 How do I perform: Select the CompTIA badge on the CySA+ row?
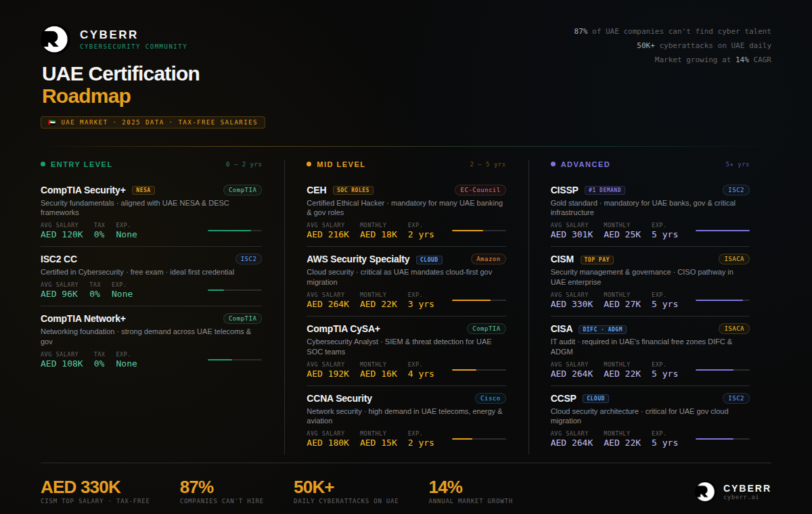[487, 329]
